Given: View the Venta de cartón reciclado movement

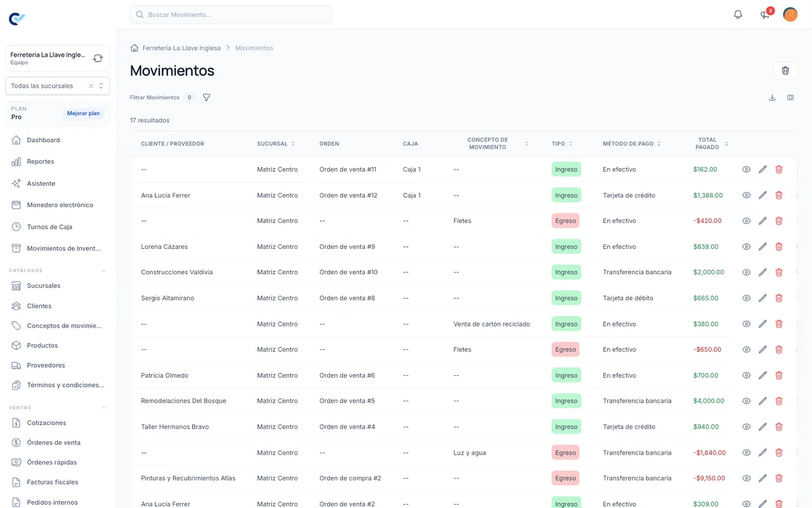Looking at the screenshot, I should (x=746, y=324).
